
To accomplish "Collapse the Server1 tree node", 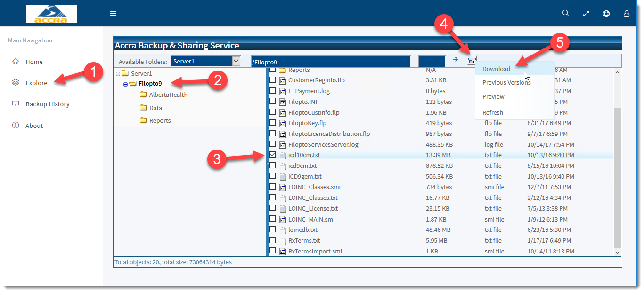I will click(x=118, y=74).
